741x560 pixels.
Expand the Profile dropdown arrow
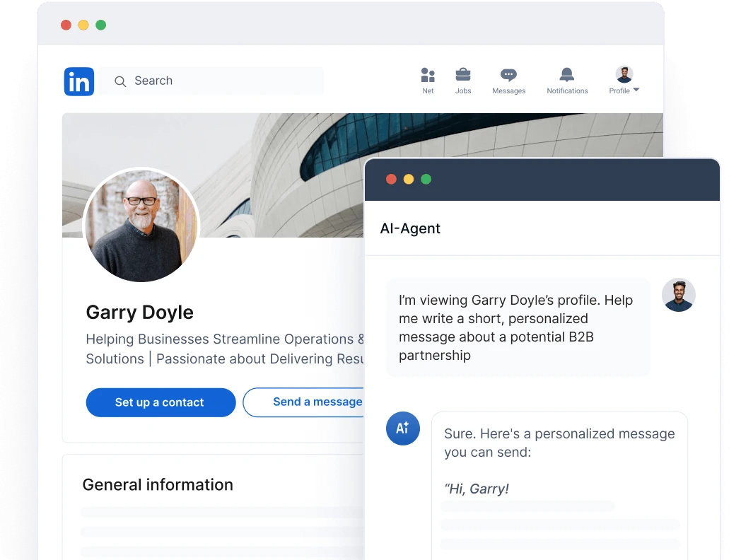tap(636, 90)
